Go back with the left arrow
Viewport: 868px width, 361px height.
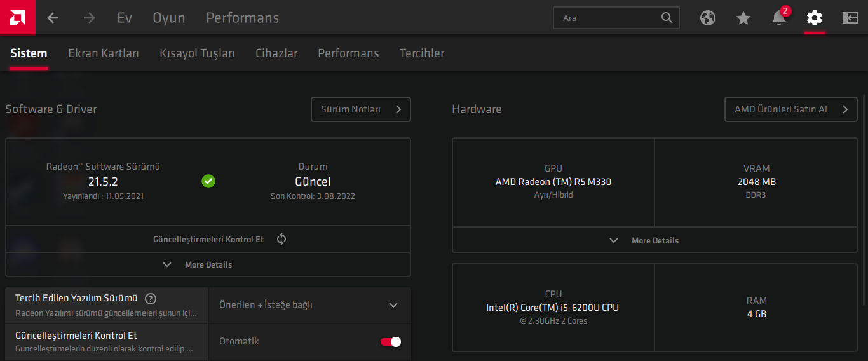pos(53,18)
